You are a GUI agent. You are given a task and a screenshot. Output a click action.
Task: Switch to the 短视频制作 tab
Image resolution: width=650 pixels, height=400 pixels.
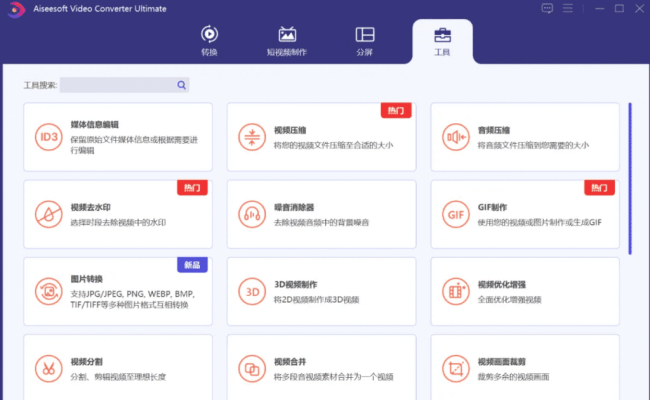(x=287, y=40)
